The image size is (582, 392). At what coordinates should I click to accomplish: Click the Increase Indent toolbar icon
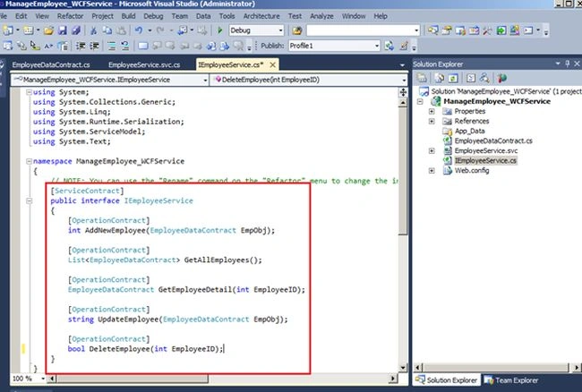(95, 46)
